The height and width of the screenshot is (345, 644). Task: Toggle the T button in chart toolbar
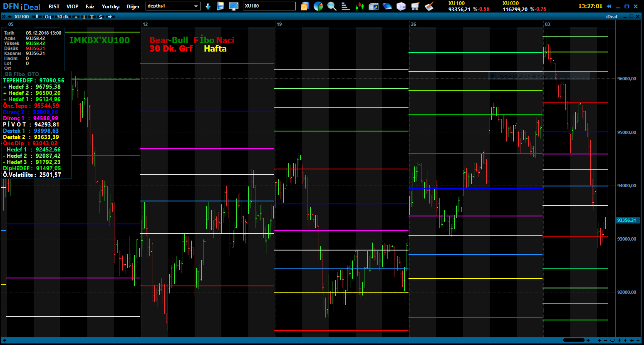coord(92,17)
